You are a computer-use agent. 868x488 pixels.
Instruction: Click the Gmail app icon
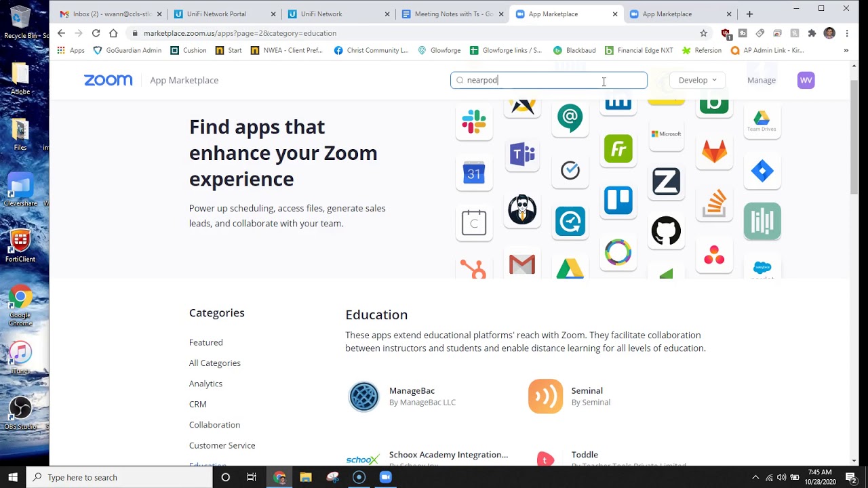[522, 264]
